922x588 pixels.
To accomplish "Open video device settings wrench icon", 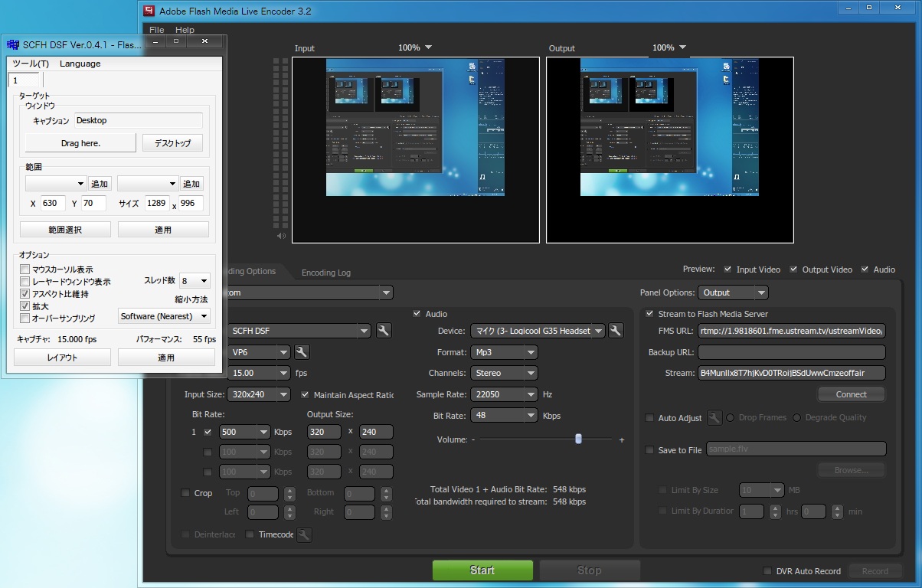I will click(x=384, y=331).
